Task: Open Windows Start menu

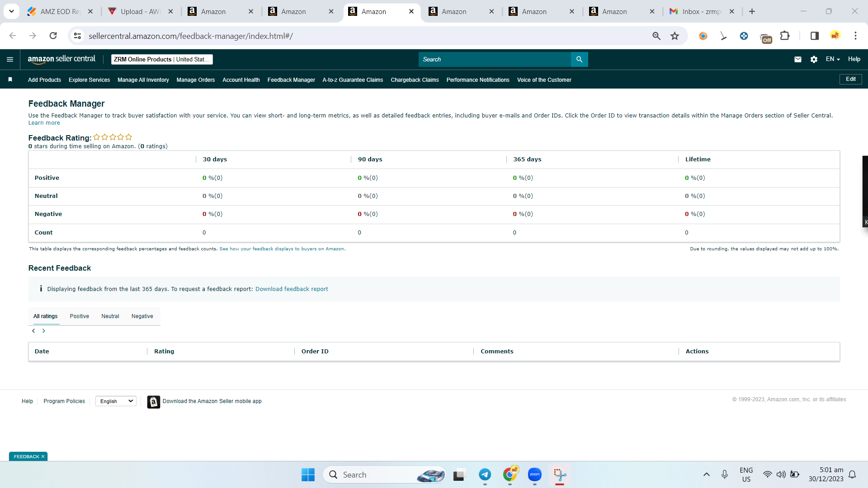Action: coord(308,475)
